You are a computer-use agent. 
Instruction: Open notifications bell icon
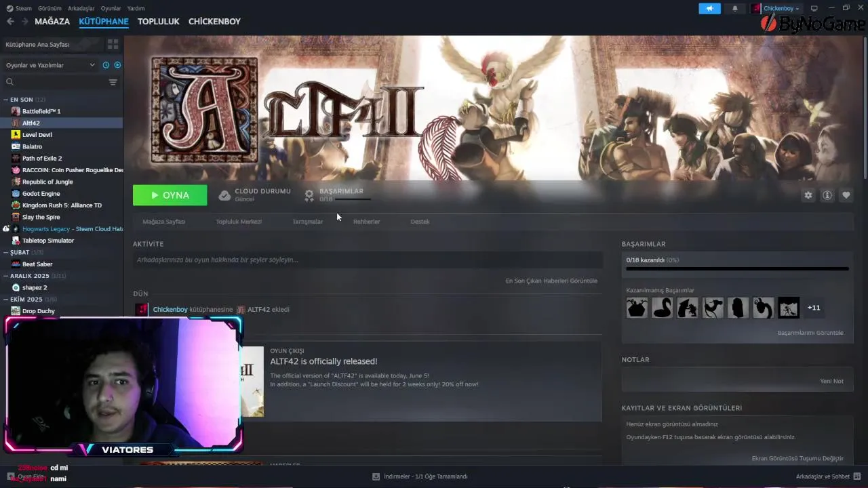735,8
